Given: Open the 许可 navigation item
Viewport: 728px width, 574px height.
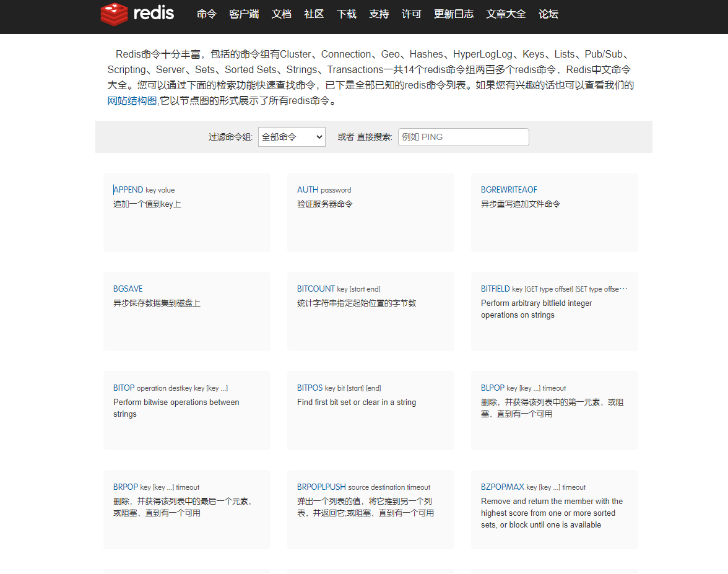Looking at the screenshot, I should tap(411, 14).
